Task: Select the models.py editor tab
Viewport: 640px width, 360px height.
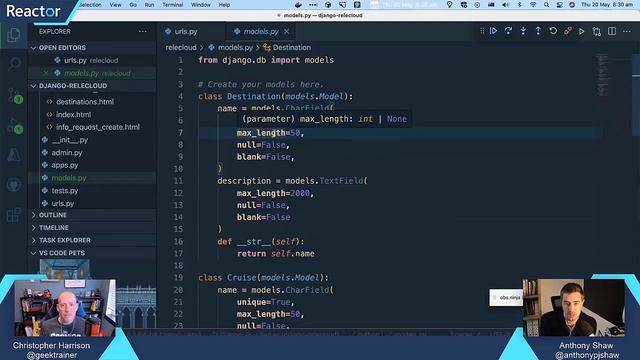Action: pos(260,31)
